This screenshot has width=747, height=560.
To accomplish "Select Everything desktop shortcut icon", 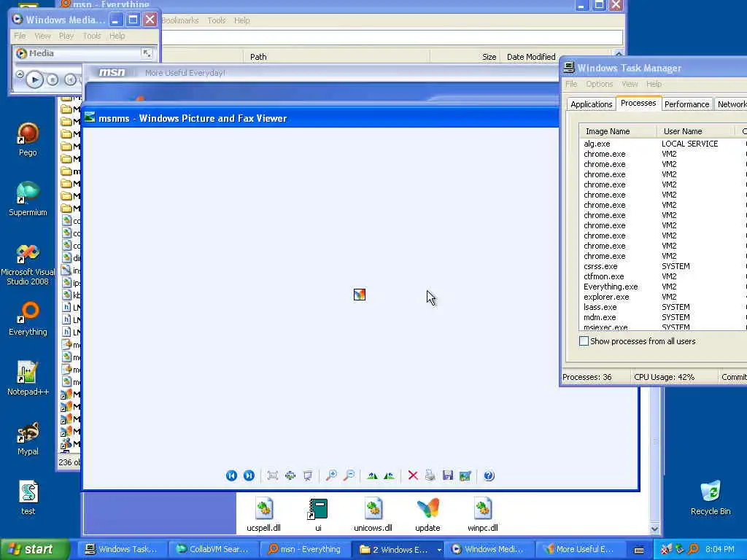I will click(28, 319).
